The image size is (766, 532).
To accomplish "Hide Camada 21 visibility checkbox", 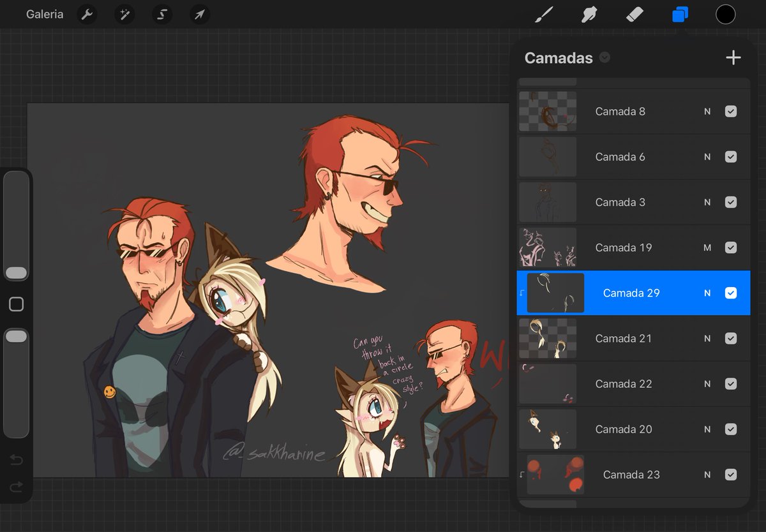I will (731, 338).
